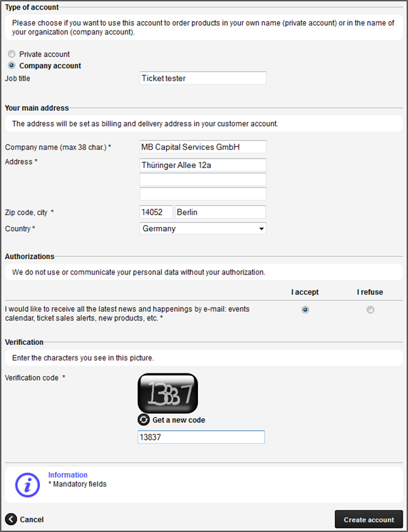Click the Your main address section heading
Image resolution: width=408 pixels, height=532 pixels.
tap(37, 108)
